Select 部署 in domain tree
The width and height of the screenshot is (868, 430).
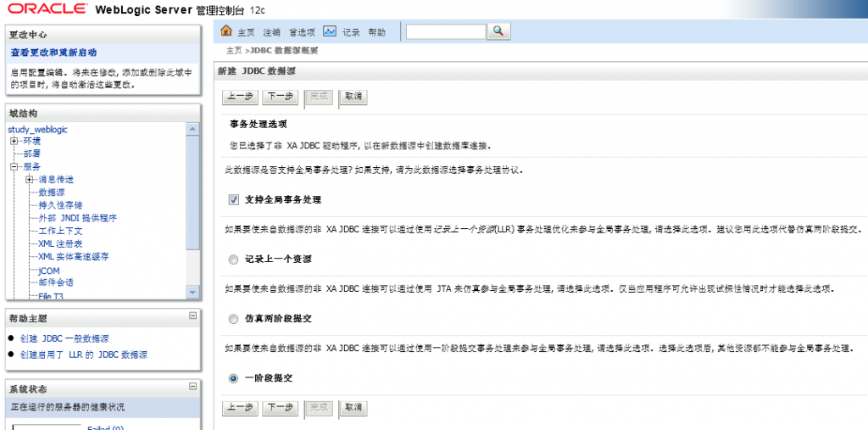click(x=31, y=154)
